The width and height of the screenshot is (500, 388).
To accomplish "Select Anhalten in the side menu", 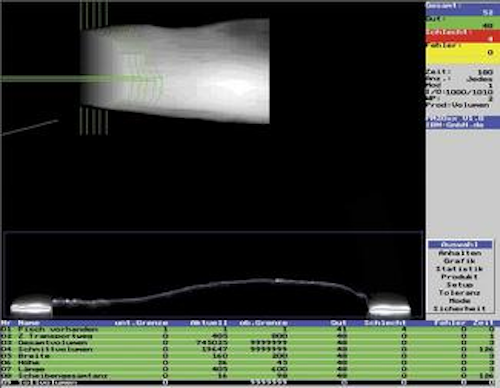I will pos(460,253).
